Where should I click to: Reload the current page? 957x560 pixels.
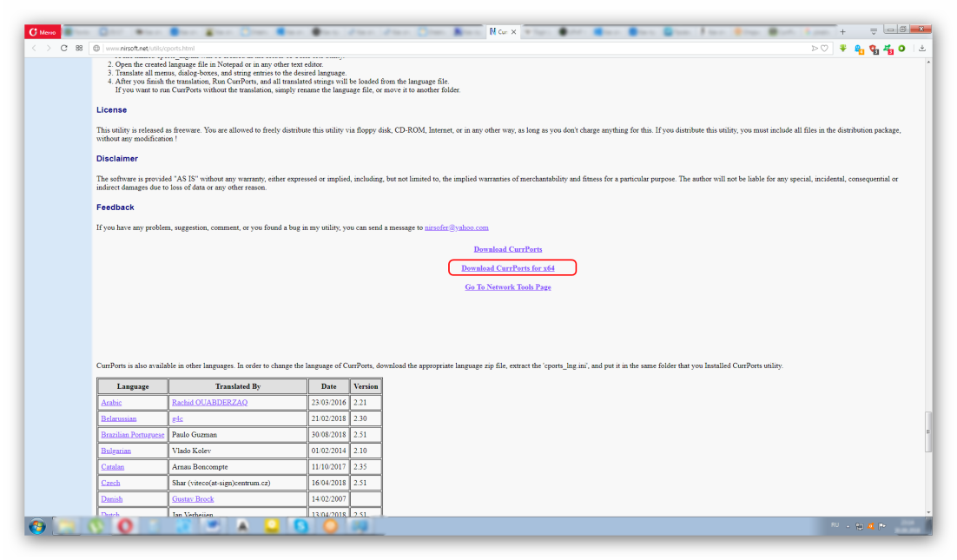[x=63, y=49]
